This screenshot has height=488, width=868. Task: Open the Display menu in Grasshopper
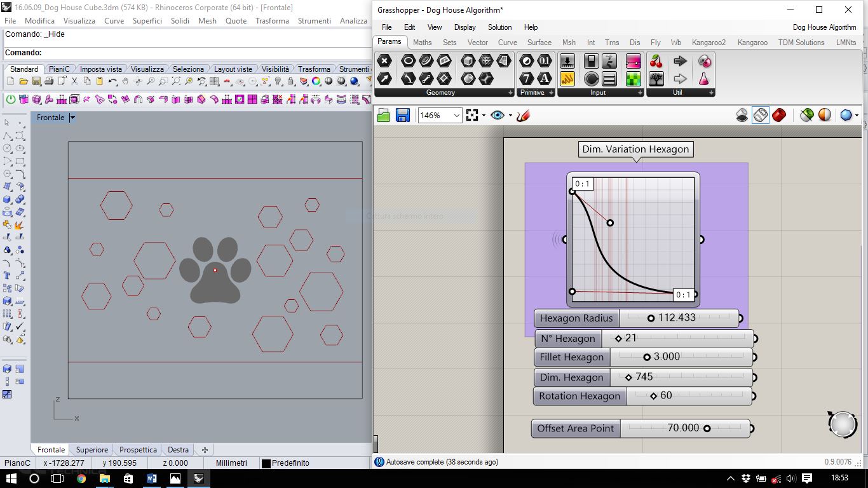[x=465, y=27]
